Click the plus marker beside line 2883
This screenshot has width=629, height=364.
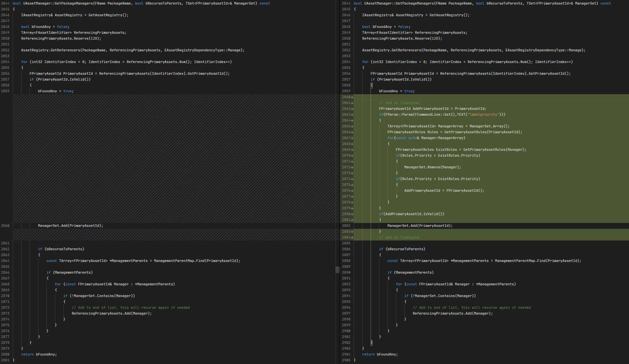pyautogui.click(x=352, y=232)
